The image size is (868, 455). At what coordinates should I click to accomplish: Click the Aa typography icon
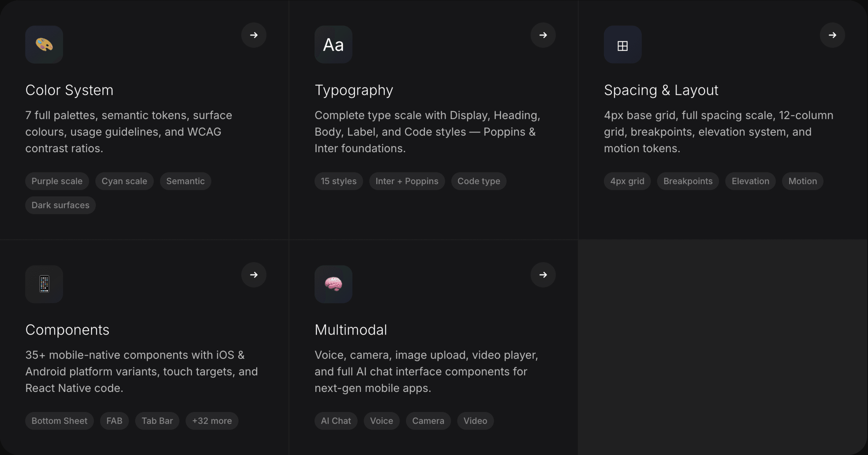(333, 44)
